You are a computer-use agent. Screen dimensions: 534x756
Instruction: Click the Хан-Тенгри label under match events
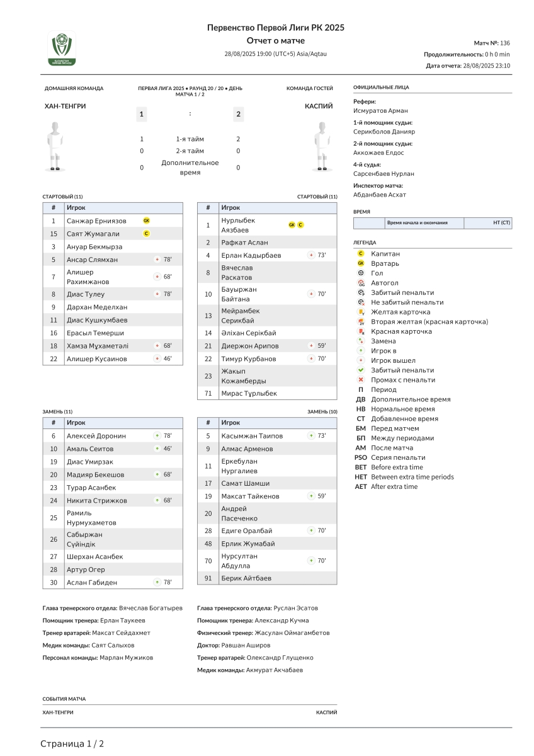(58, 713)
